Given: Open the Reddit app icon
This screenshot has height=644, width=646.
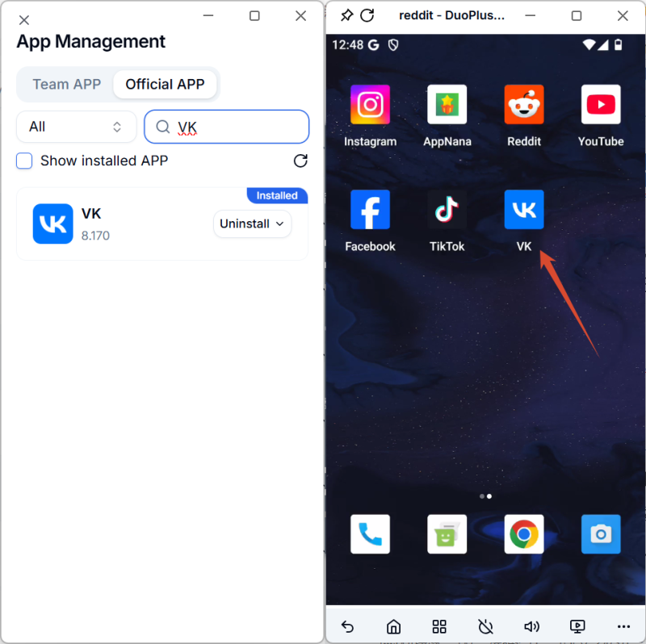Looking at the screenshot, I should pos(524,105).
